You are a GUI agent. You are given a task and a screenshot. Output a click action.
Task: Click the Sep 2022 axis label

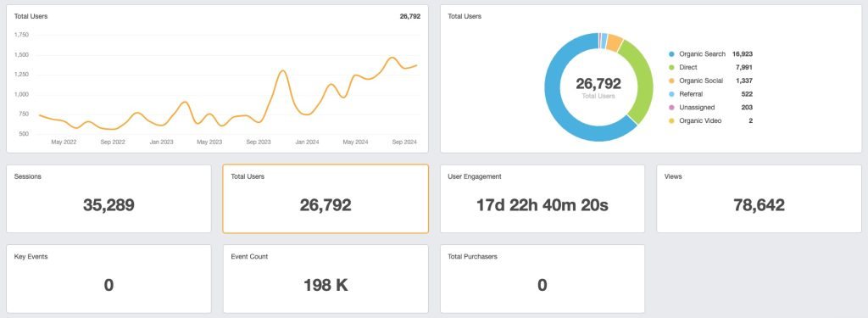(113, 142)
